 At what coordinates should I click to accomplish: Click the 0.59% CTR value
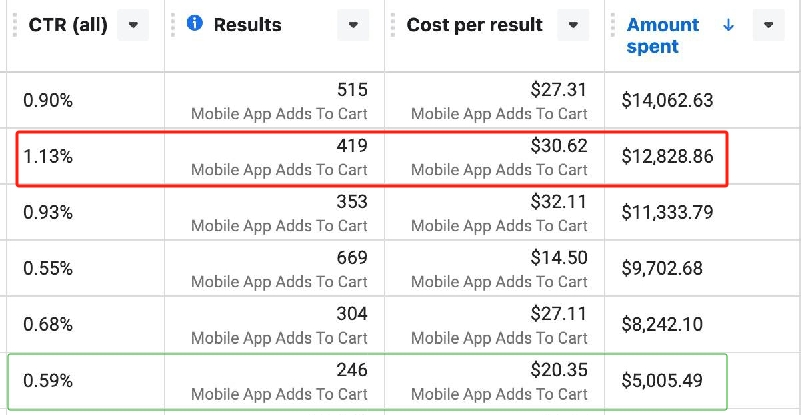(48, 380)
